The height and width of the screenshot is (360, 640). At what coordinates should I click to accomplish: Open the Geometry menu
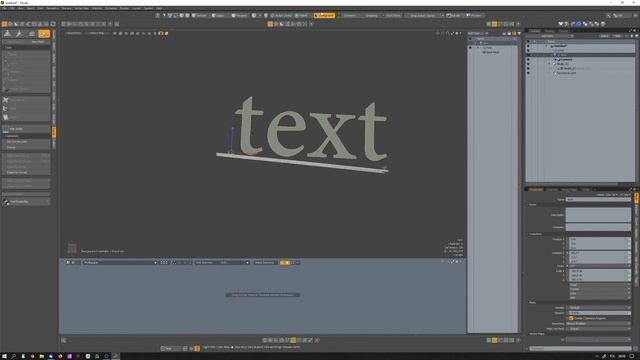(x=52, y=8)
